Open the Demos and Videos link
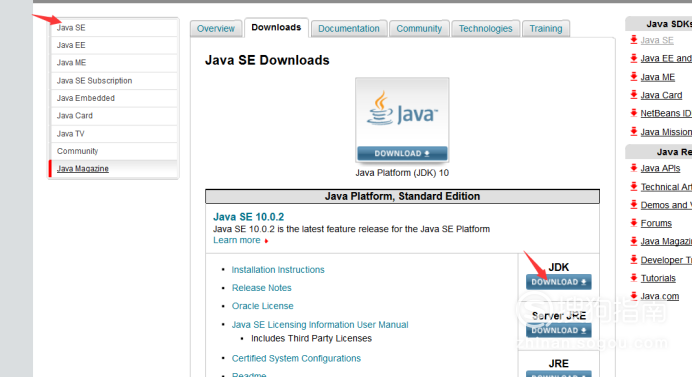The height and width of the screenshot is (377, 692). point(666,205)
